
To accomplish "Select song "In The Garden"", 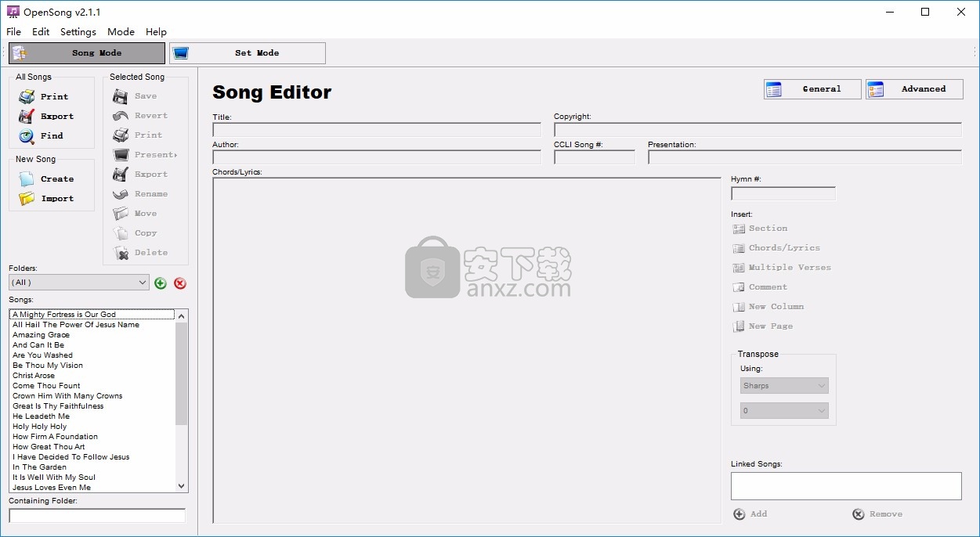I will tap(92, 467).
